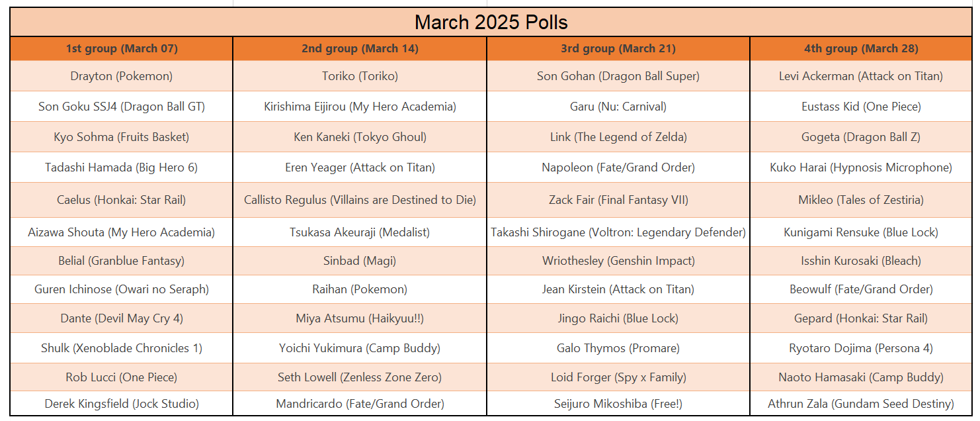Image resolution: width=980 pixels, height=421 pixels.
Task: Select Takashi Shirogane (Voltron: Legendary Defender) cell
Action: pyautogui.click(x=618, y=232)
